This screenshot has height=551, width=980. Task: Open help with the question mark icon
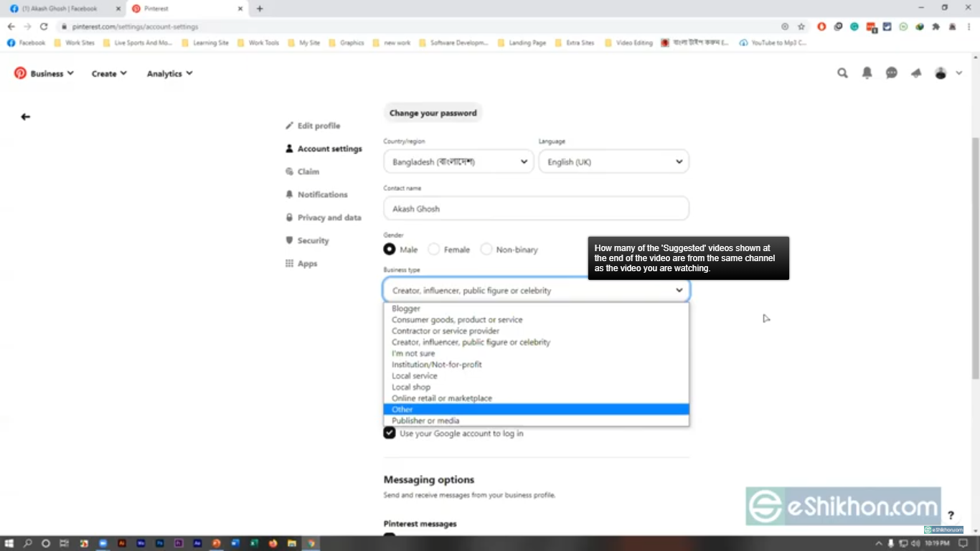tap(951, 515)
